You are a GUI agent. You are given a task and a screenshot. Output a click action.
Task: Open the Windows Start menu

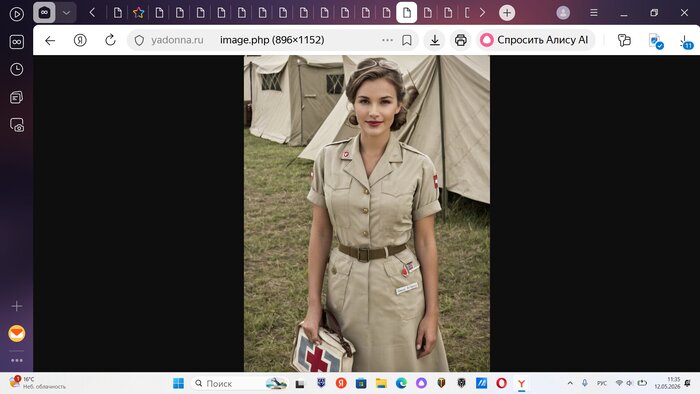point(178,383)
